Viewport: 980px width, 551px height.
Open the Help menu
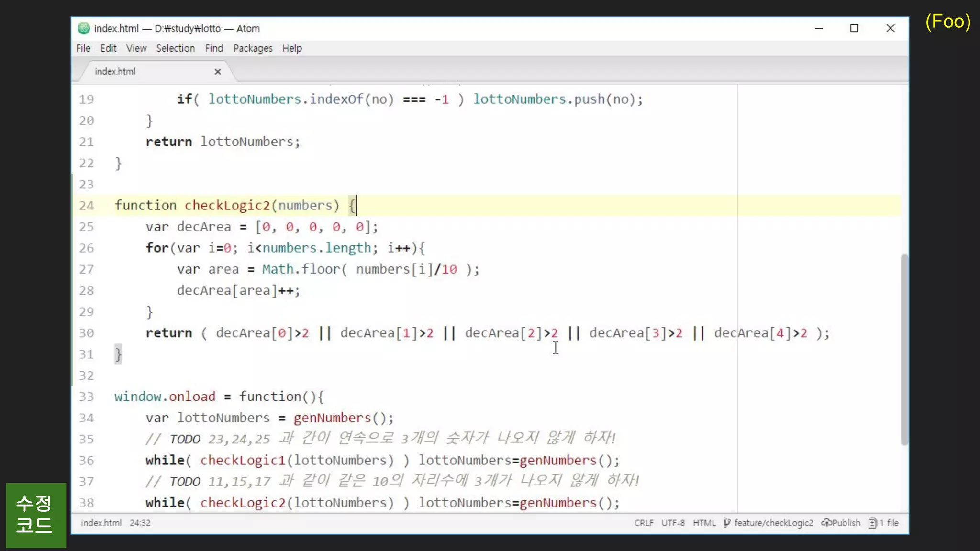tap(291, 48)
